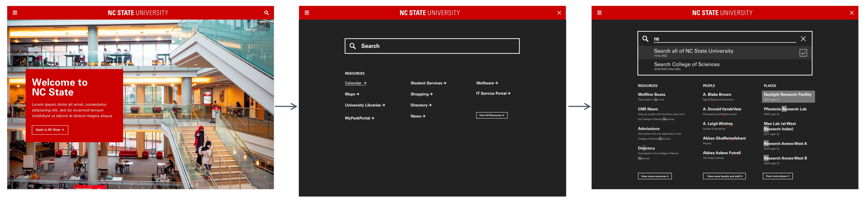Clear the 're' search query with the X icon
868x204 pixels.
click(803, 39)
